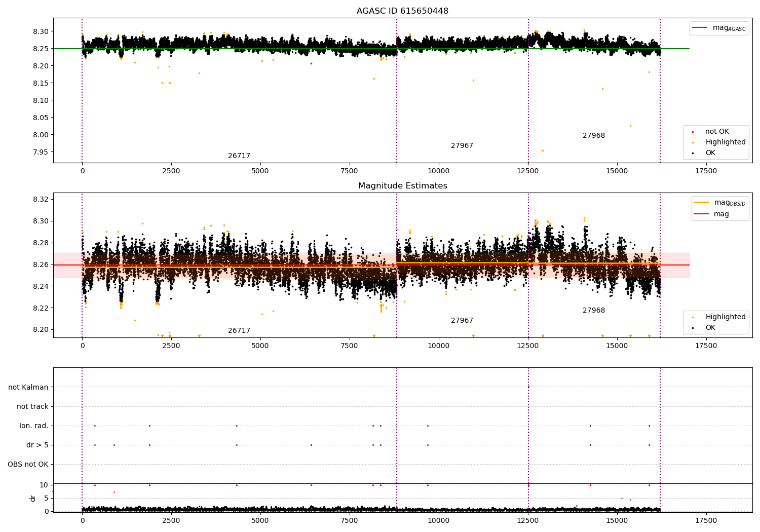Click the 7500 x-tick label under top plot
The height and width of the screenshot is (532, 760).
[x=350, y=171]
